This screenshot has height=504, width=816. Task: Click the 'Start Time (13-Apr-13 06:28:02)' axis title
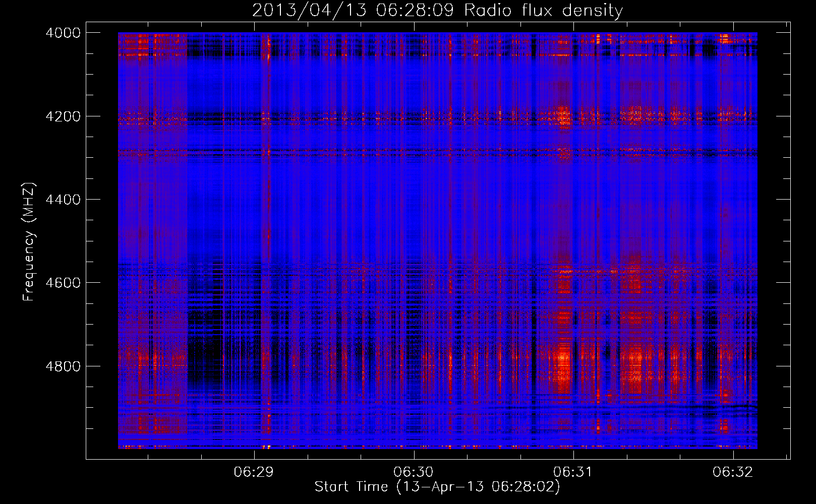tap(437, 487)
